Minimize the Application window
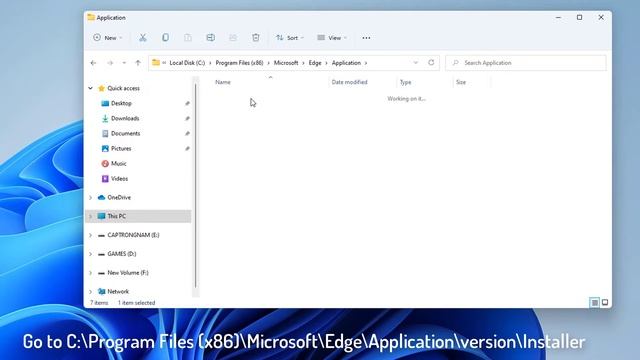This screenshot has width=640, height=360. pyautogui.click(x=558, y=18)
